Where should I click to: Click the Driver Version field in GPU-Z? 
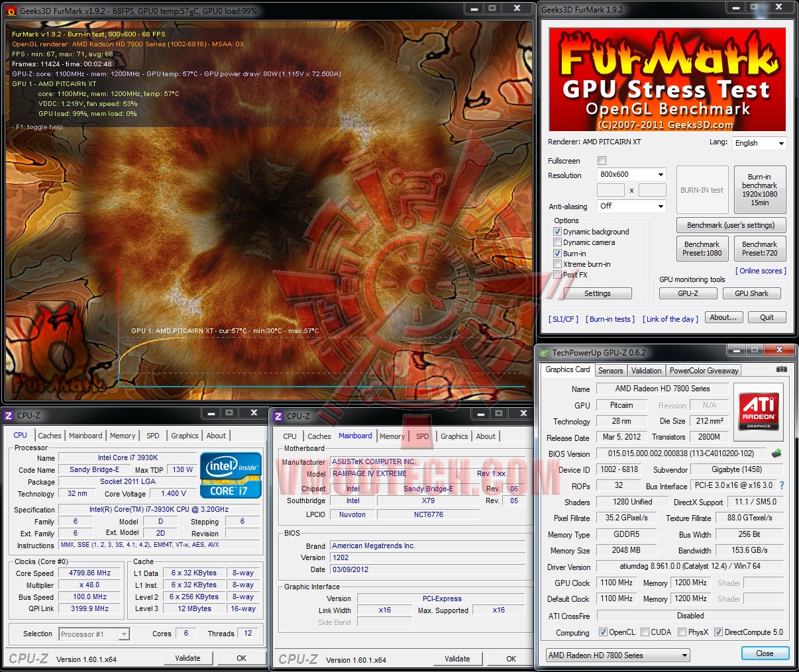[690, 567]
